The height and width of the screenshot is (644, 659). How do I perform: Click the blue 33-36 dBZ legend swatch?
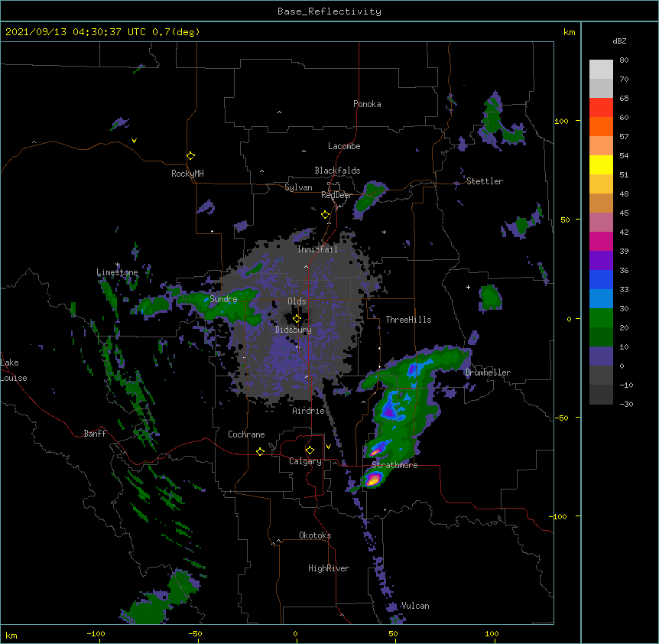[601, 279]
